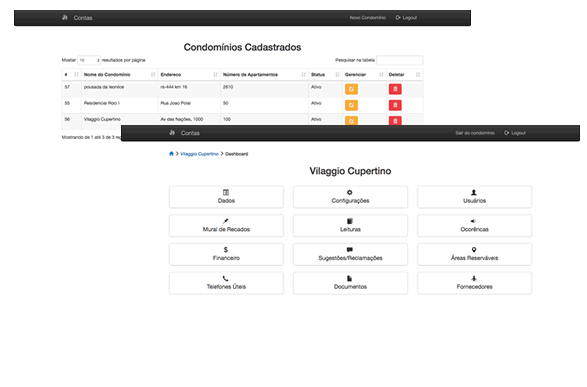This screenshot has height=387, width=587.
Task: Click the orange manage icon for pousada da leonice
Action: point(351,89)
